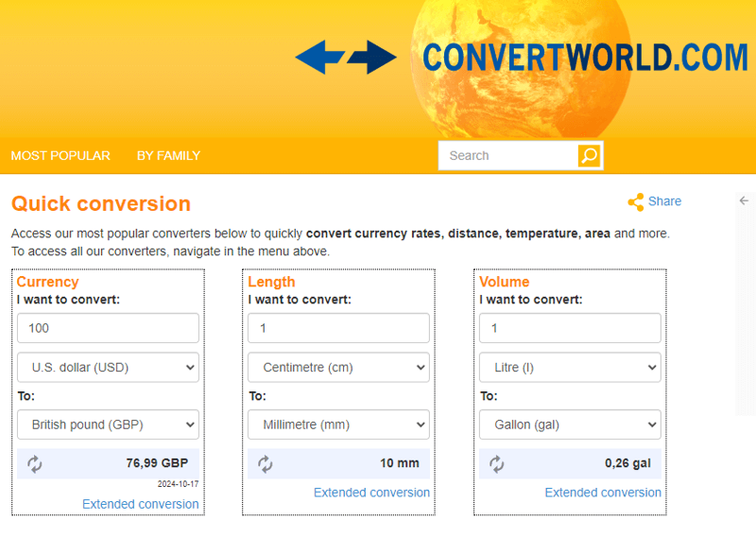The width and height of the screenshot is (756, 537).
Task: Open the BY FAMILY menu
Action: point(168,156)
